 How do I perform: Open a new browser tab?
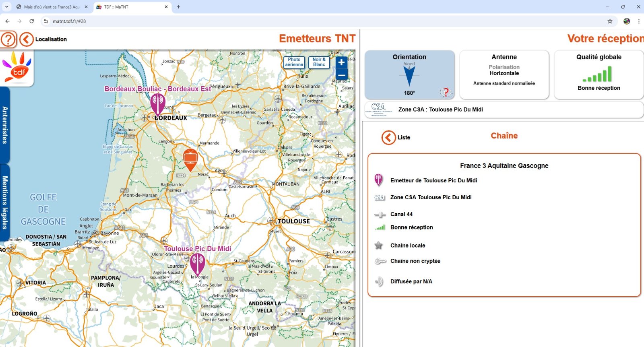coord(178,7)
